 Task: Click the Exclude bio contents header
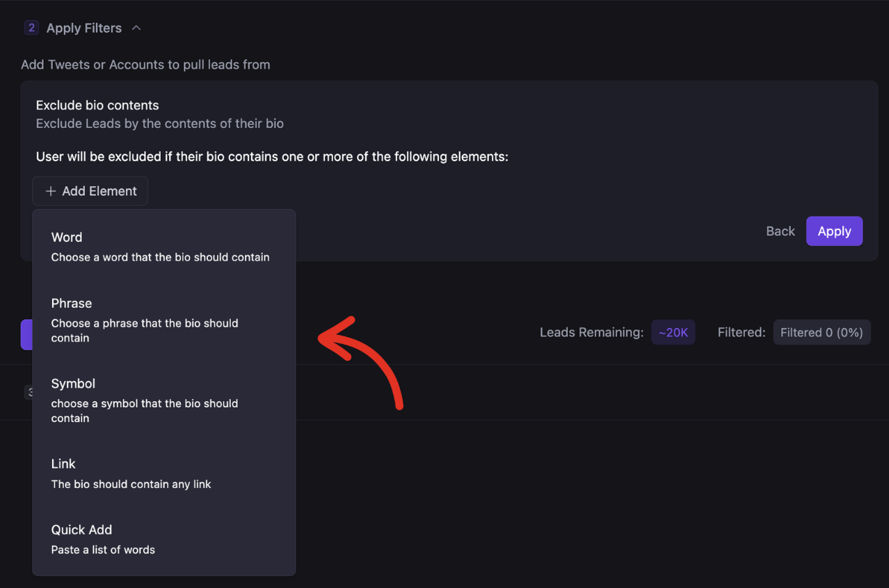pos(97,105)
